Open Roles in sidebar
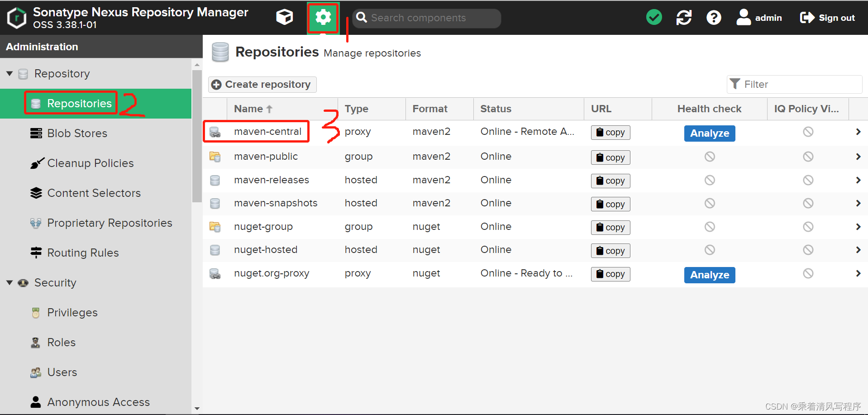Screen dimensions: 868x415 pyautogui.click(x=95, y=343)
